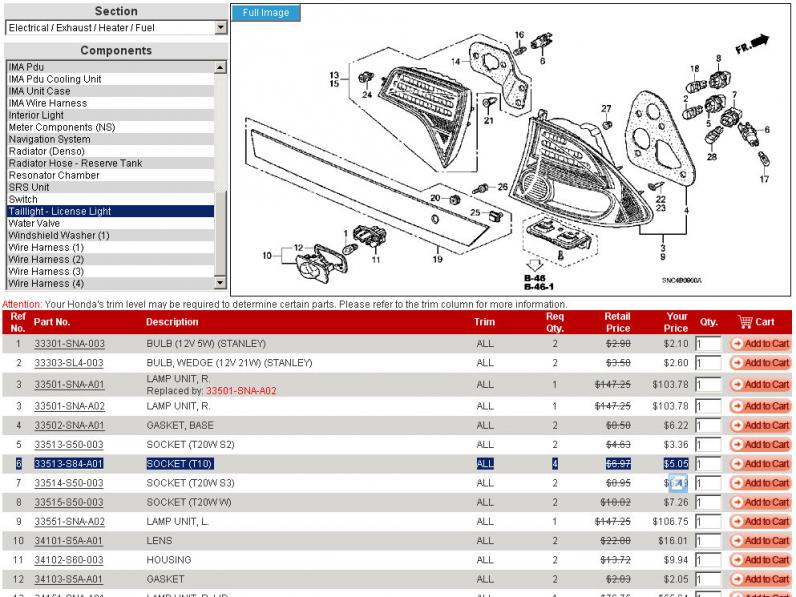The height and width of the screenshot is (597, 796).
Task: Add SOCKET (T20W S2) to cart
Action: 760,445
